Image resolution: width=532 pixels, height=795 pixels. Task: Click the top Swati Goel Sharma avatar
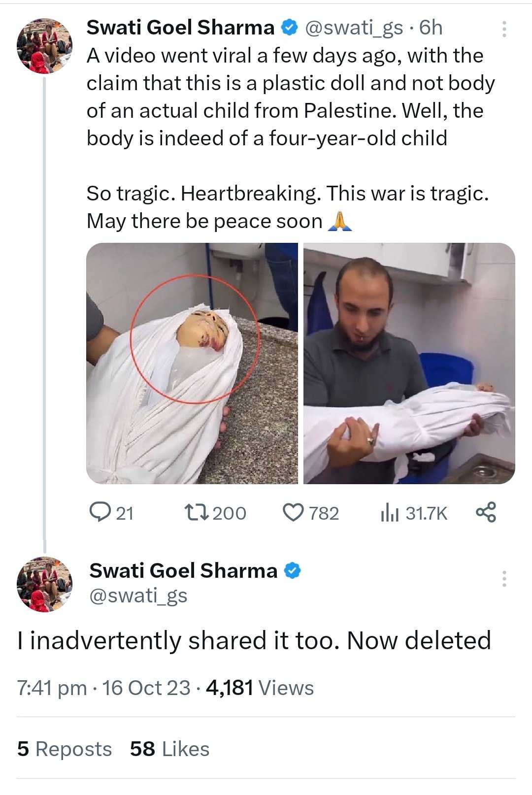coord(45,46)
